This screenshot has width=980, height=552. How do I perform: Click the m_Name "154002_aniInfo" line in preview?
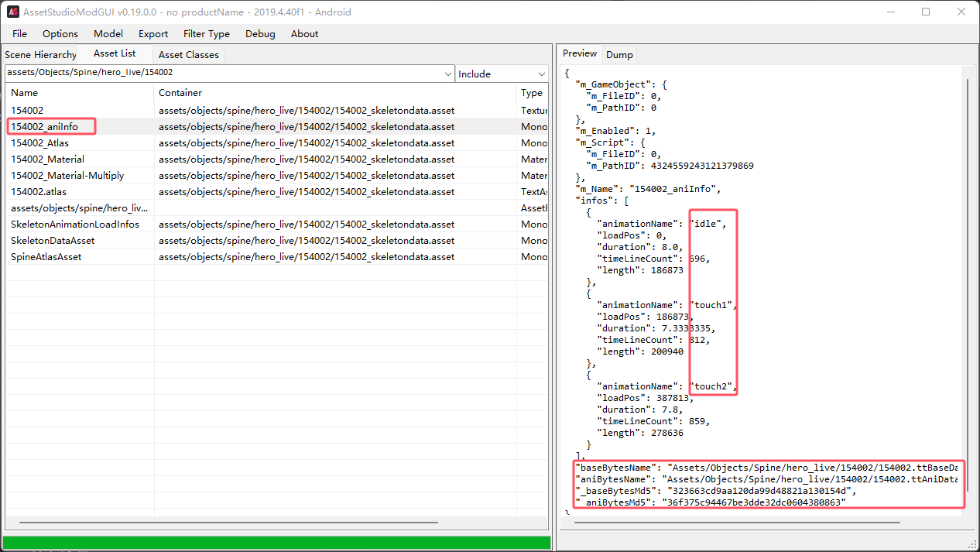tap(649, 189)
